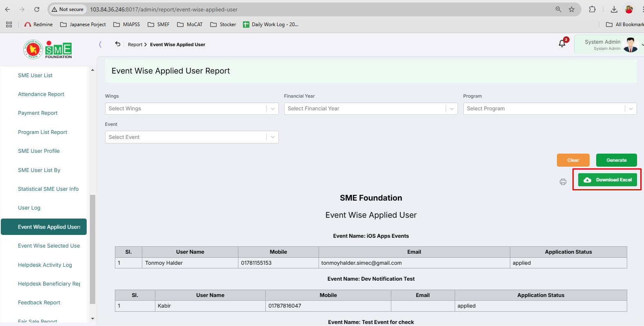Bookmark this page with the star icon
The height and width of the screenshot is (326, 644).
(x=572, y=9)
